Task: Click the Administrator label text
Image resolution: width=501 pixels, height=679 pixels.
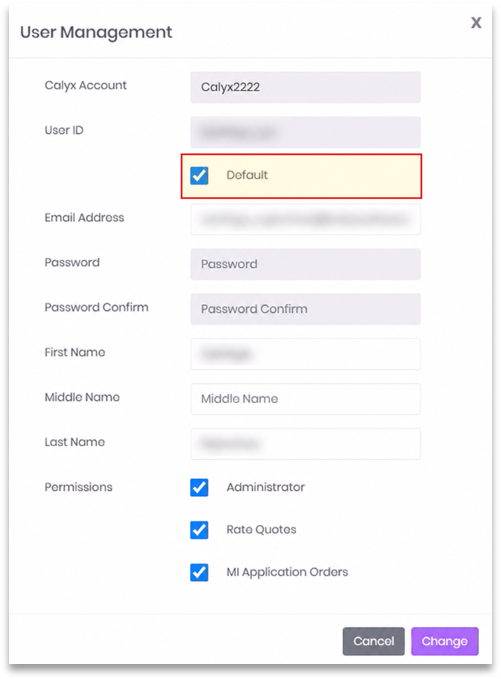Action: [x=265, y=487]
